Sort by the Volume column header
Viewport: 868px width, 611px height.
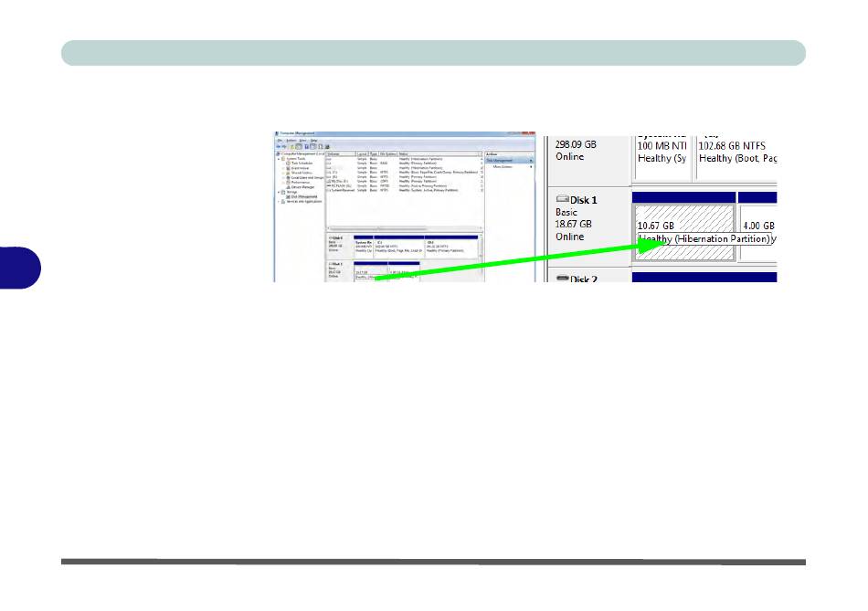[334, 153]
